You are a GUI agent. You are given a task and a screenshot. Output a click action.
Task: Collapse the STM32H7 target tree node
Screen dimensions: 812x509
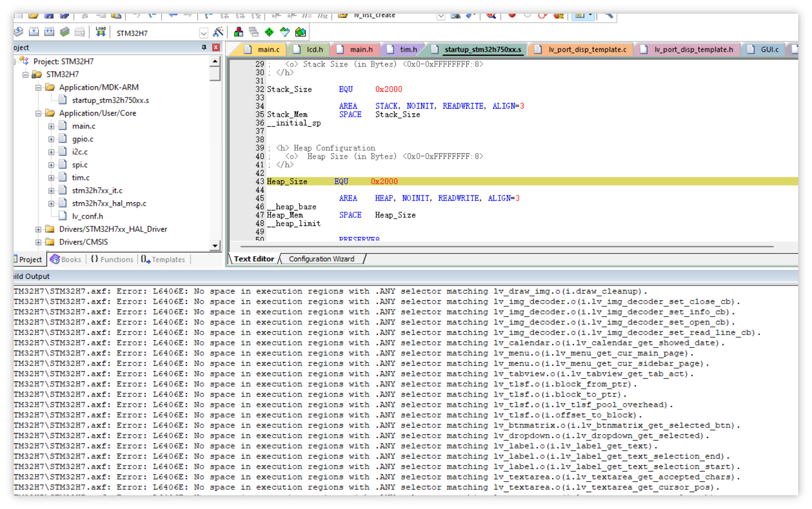pyautogui.click(x=25, y=75)
